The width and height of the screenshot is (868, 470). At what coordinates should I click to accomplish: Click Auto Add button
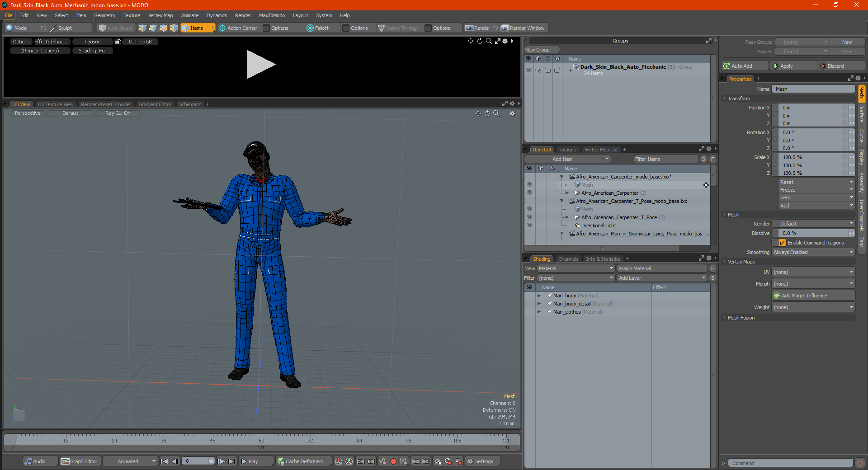[745, 66]
